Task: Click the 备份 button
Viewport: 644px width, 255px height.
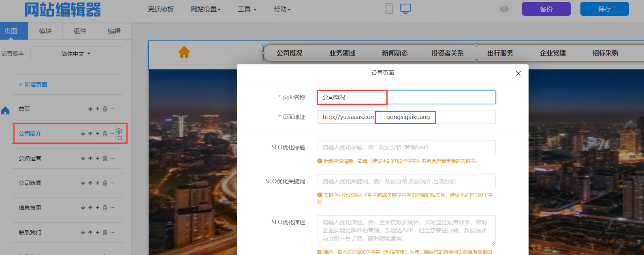Action: point(546,9)
